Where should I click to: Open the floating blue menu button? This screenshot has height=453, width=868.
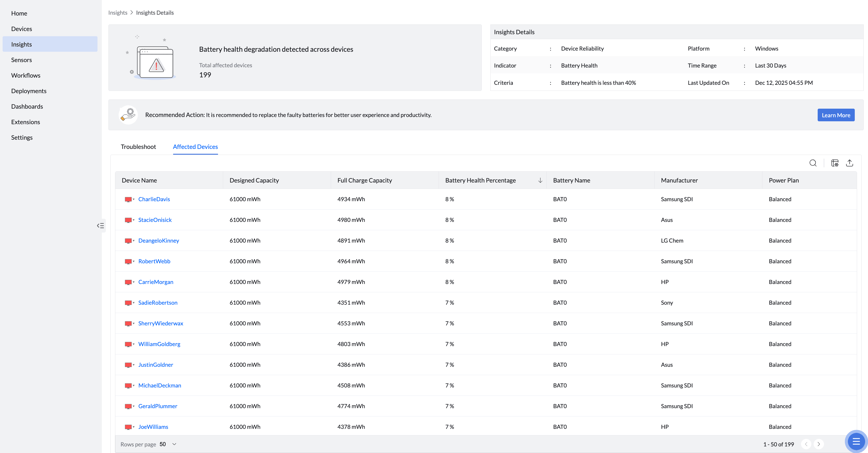point(856,441)
